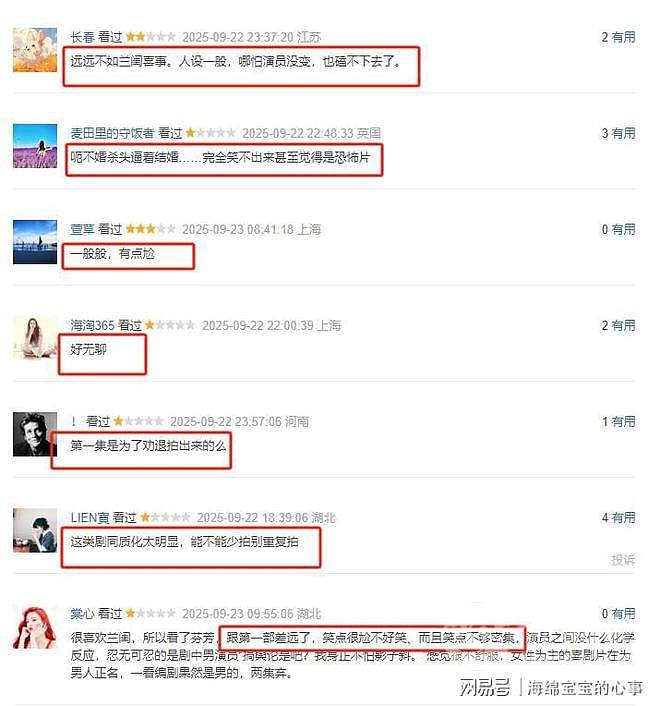660x706 pixels.
Task: Open 海淘365's profile picture
Action: [35, 338]
